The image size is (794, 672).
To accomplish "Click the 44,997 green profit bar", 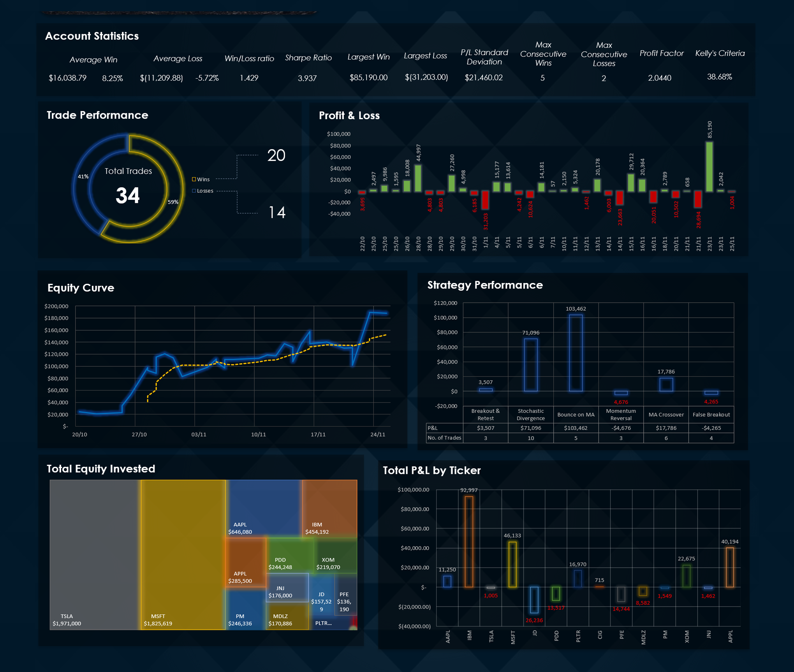I will coord(418,178).
